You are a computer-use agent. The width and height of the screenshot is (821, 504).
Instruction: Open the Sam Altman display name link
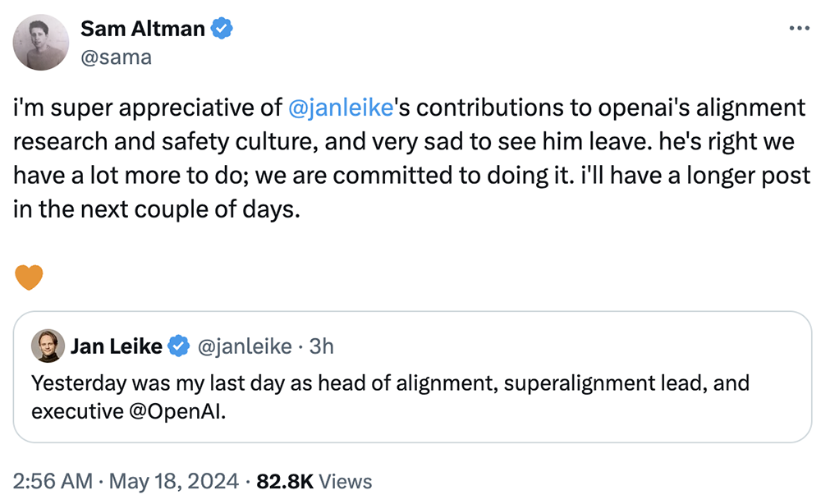coord(143,29)
